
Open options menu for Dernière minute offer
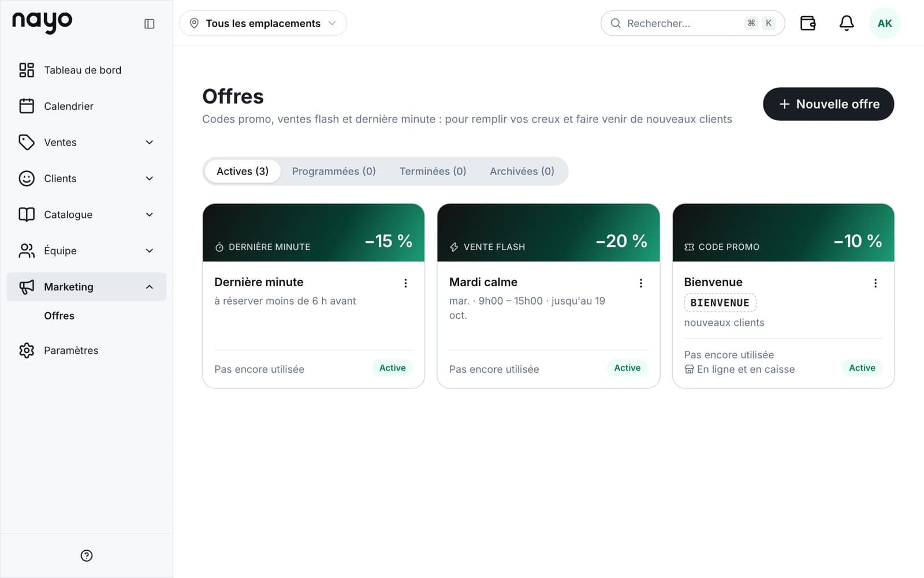[405, 283]
